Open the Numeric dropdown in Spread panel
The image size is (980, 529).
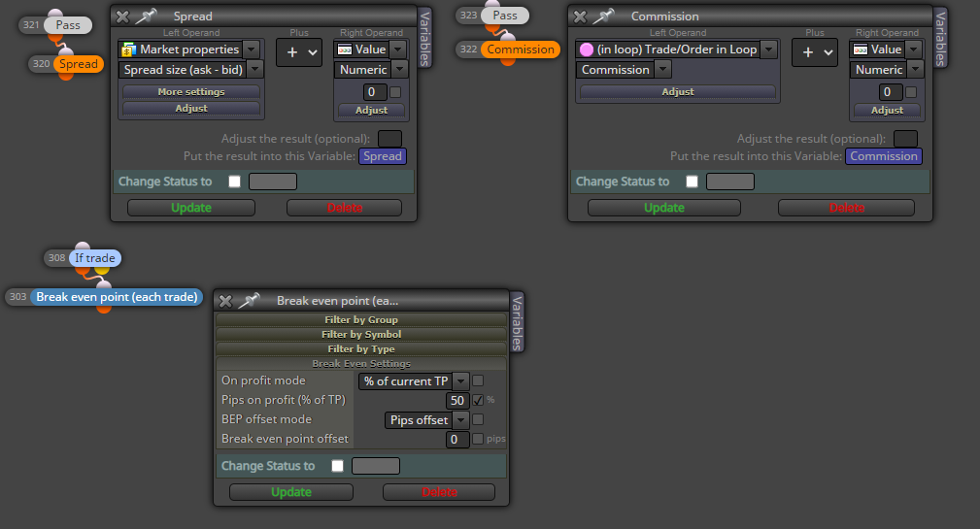click(x=400, y=69)
